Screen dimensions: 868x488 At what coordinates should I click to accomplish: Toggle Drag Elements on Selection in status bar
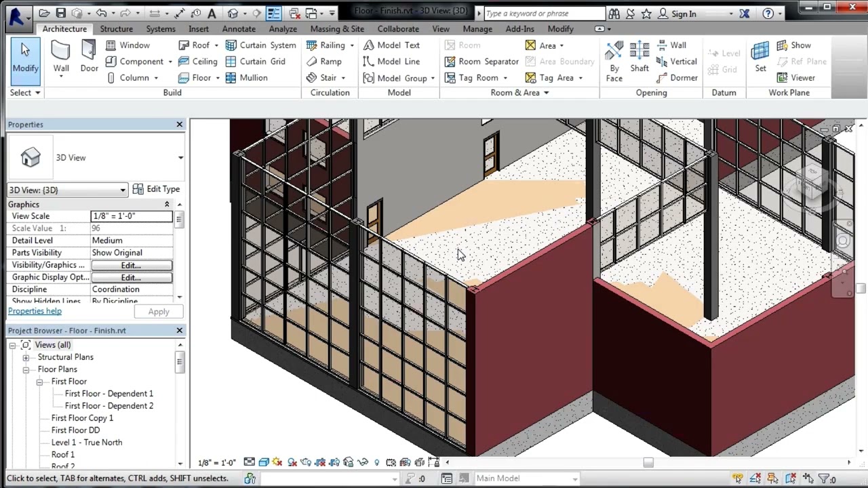tap(808, 479)
